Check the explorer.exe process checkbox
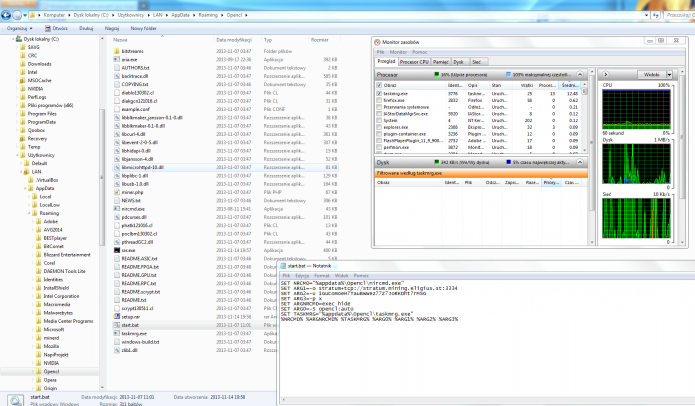This screenshot has width=695, height=406. [379, 127]
